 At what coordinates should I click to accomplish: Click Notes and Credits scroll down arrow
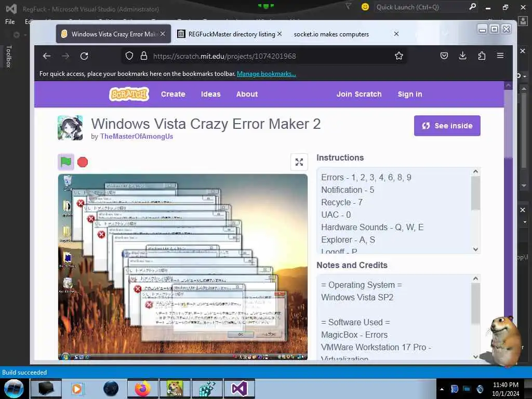coord(476,356)
